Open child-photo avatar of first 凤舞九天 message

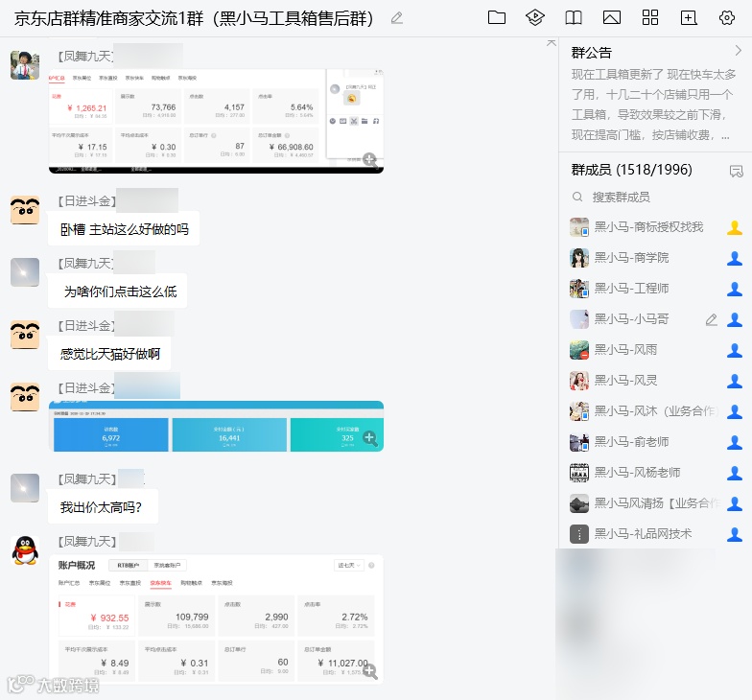[x=25, y=65]
